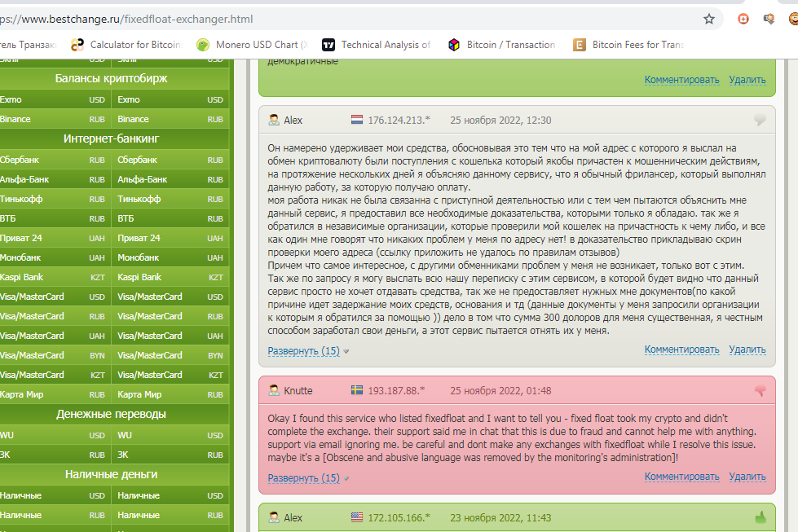Click Удалить under Alex's grey review

pyautogui.click(x=747, y=350)
